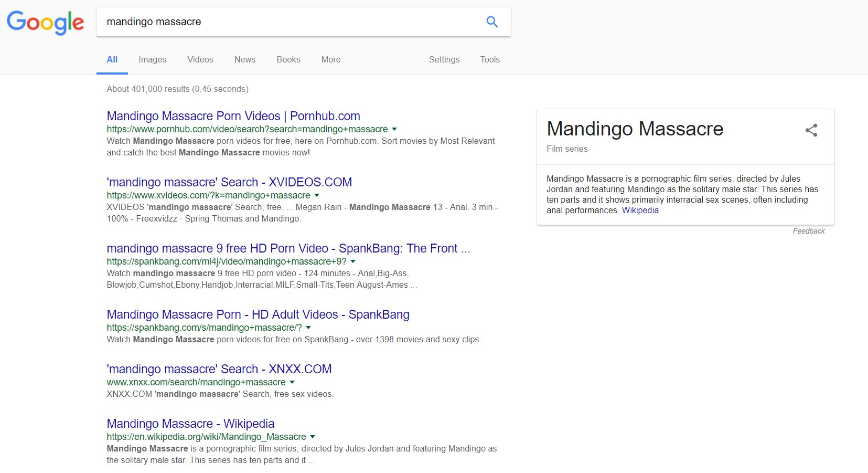The width and height of the screenshot is (868, 473).
Task: Open the News tab
Action: pyautogui.click(x=245, y=60)
